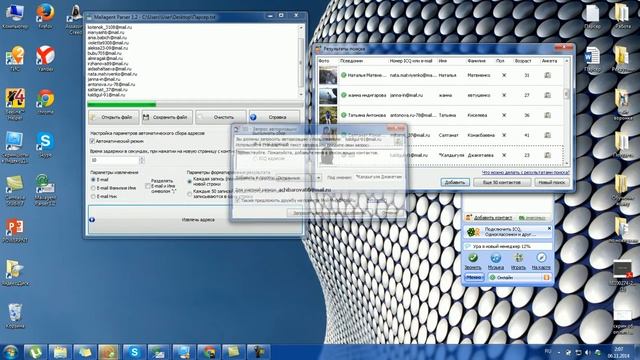This screenshot has width=640, height=360.
Task: Open the Chrome desktop icon
Action: point(45,102)
